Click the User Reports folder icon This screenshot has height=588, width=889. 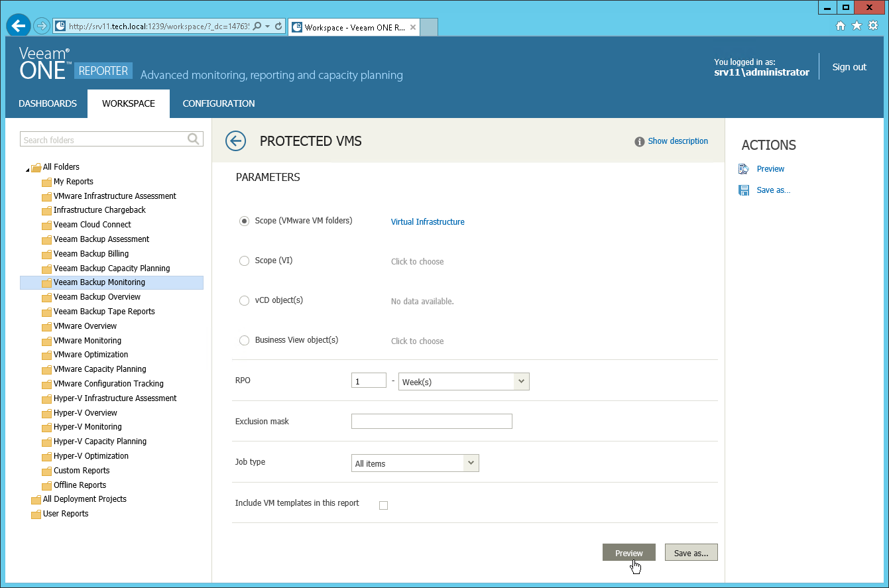[x=36, y=514]
